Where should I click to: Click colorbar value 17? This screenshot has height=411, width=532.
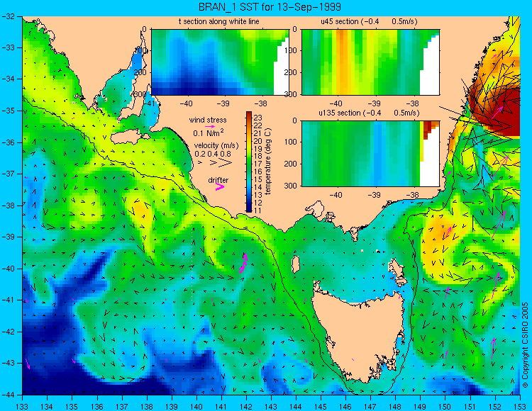(258, 164)
